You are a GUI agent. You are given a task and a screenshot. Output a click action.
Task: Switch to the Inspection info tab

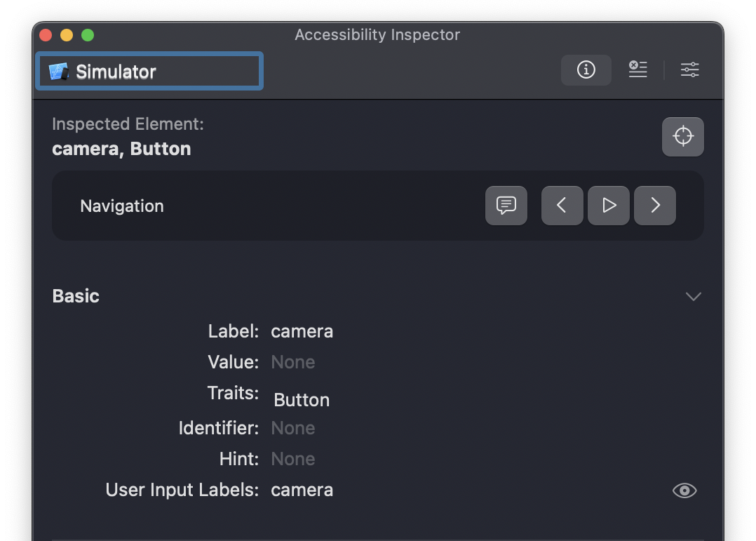[x=586, y=70]
